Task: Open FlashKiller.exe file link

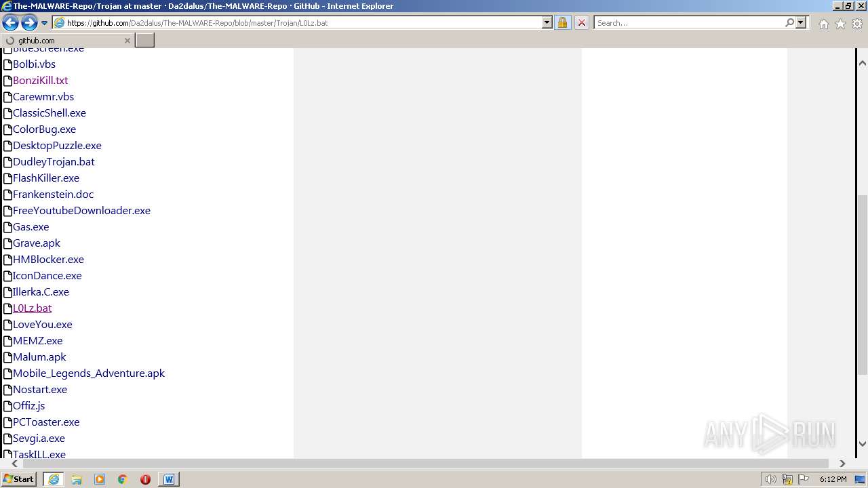Action: [46, 178]
